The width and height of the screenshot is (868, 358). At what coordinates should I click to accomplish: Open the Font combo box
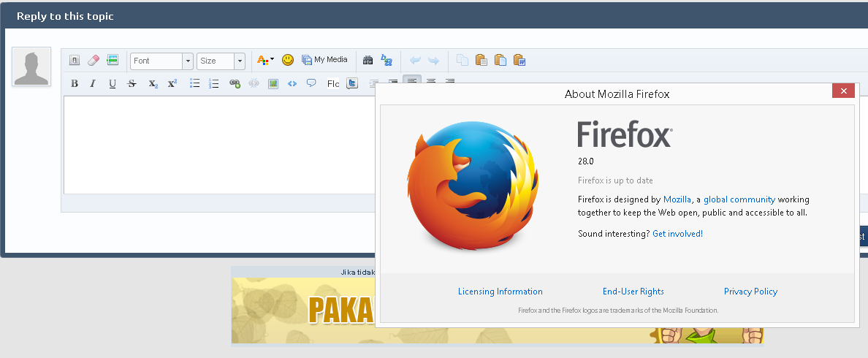(161, 61)
